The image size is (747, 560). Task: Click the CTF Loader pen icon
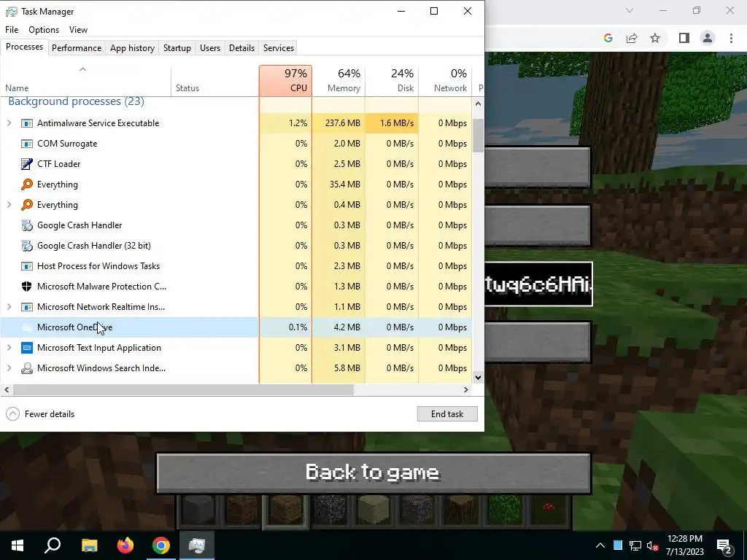27,164
